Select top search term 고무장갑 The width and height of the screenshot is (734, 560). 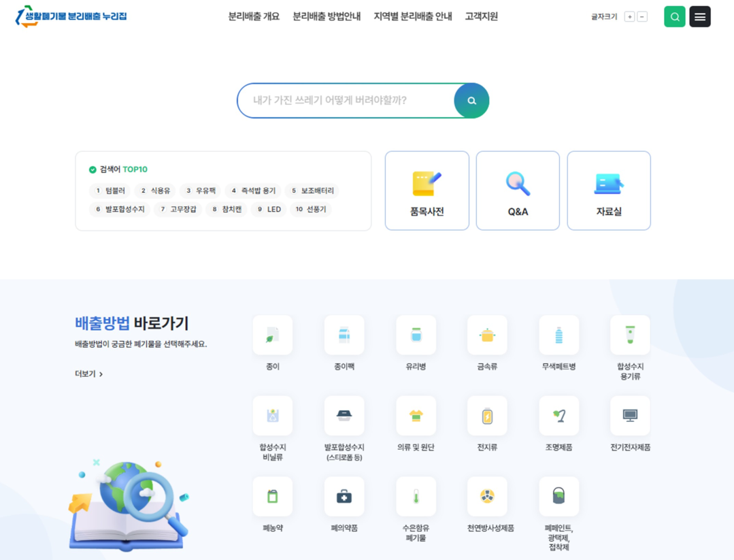178,210
